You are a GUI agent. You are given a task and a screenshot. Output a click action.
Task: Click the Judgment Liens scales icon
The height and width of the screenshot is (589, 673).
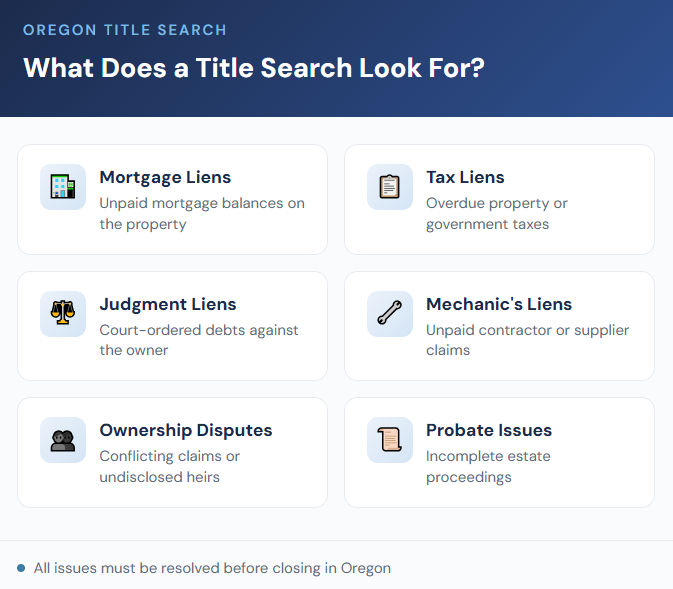point(63,314)
